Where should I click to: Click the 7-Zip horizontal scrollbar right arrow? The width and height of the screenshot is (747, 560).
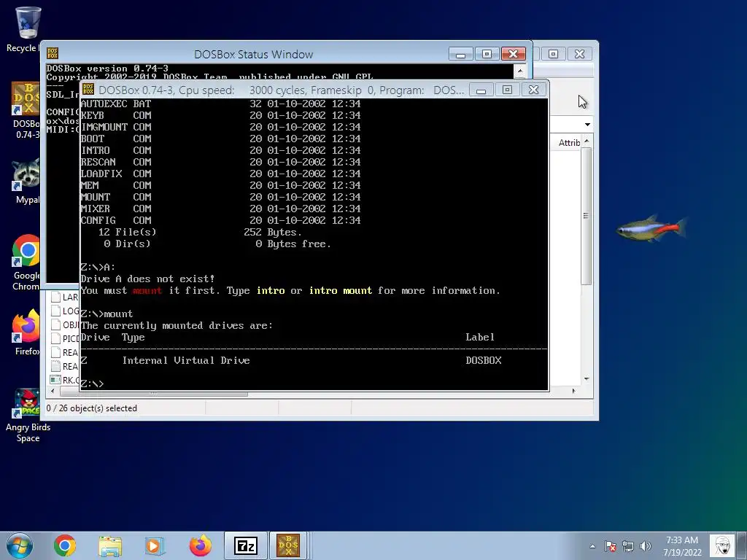point(573,392)
